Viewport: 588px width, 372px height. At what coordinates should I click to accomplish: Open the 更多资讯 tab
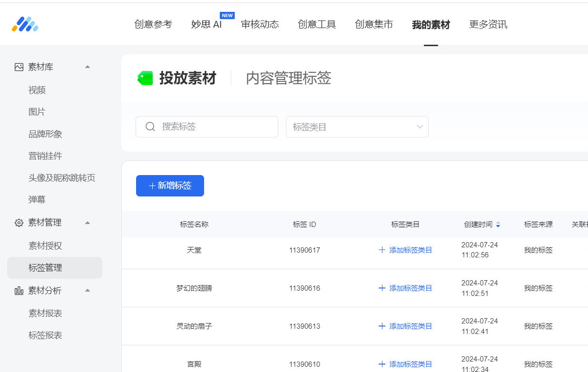488,24
